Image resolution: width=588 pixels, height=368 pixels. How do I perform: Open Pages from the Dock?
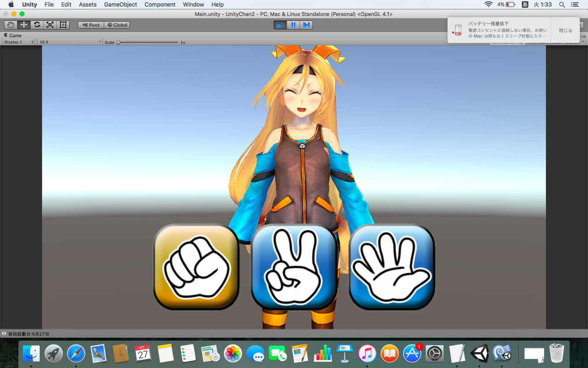click(300, 353)
